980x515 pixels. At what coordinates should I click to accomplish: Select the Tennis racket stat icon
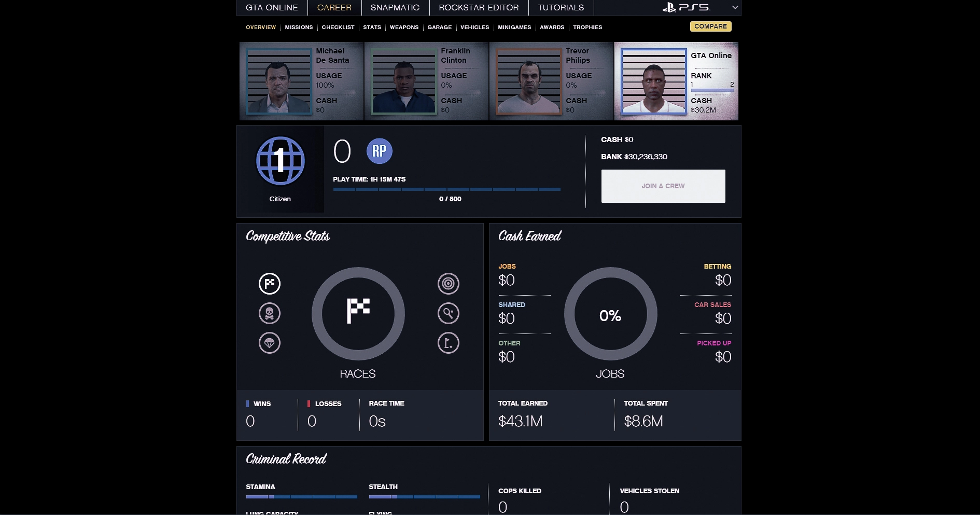(x=449, y=313)
